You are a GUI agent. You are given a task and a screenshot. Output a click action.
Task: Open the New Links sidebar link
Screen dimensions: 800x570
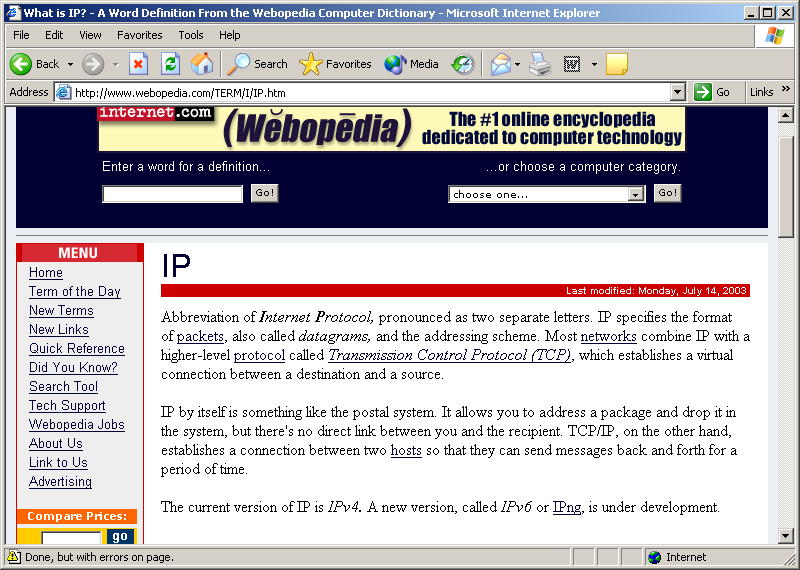[x=59, y=329]
